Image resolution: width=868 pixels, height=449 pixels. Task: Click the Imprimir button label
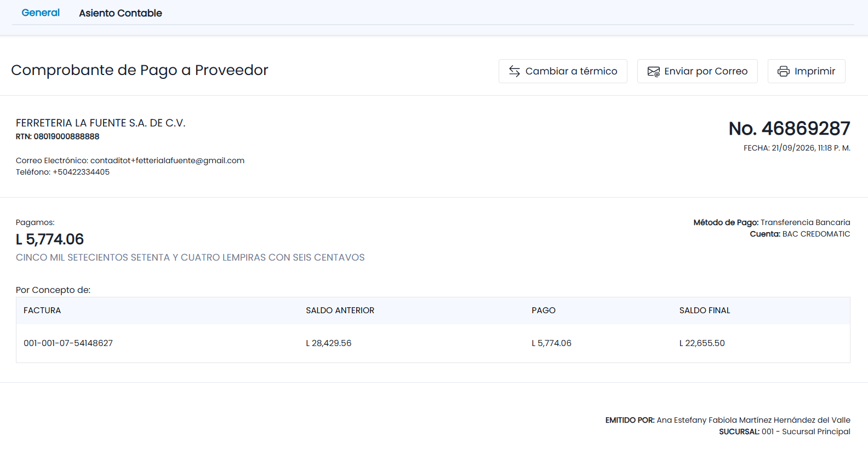(x=815, y=71)
